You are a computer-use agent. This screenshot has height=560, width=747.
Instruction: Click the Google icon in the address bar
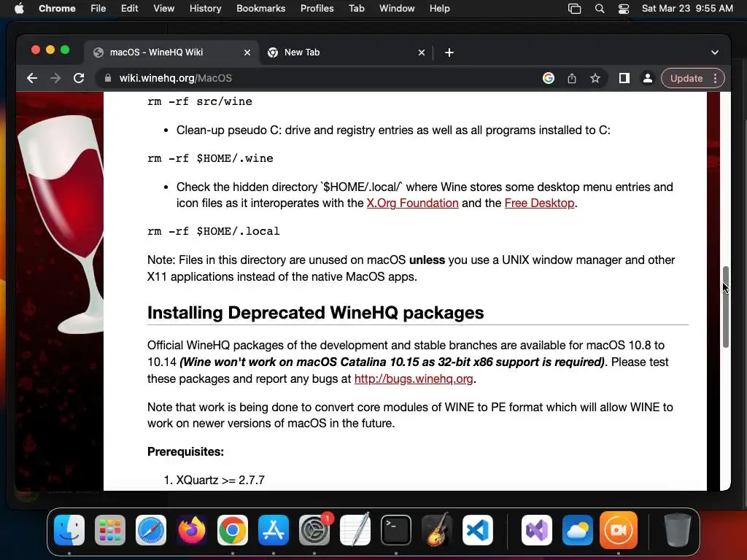(549, 78)
